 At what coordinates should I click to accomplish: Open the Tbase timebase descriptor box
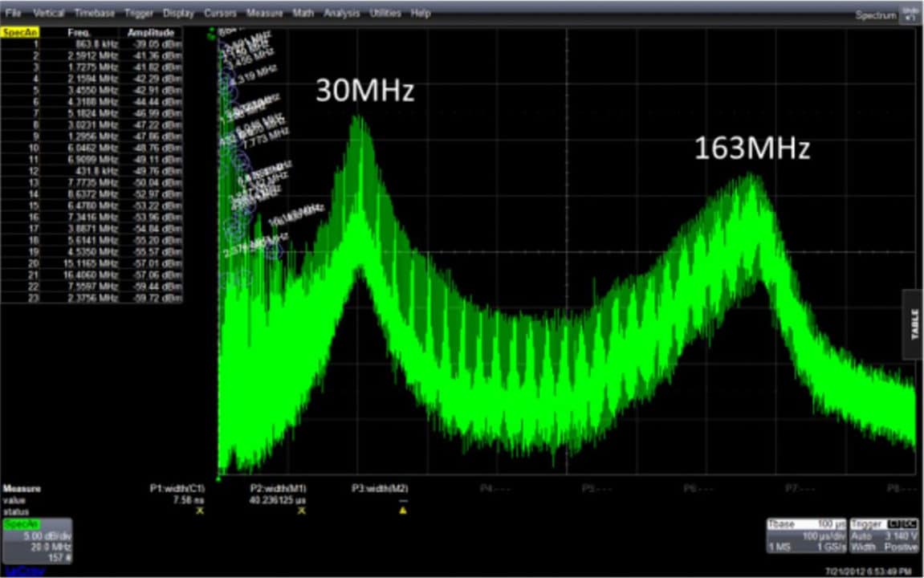[x=805, y=535]
